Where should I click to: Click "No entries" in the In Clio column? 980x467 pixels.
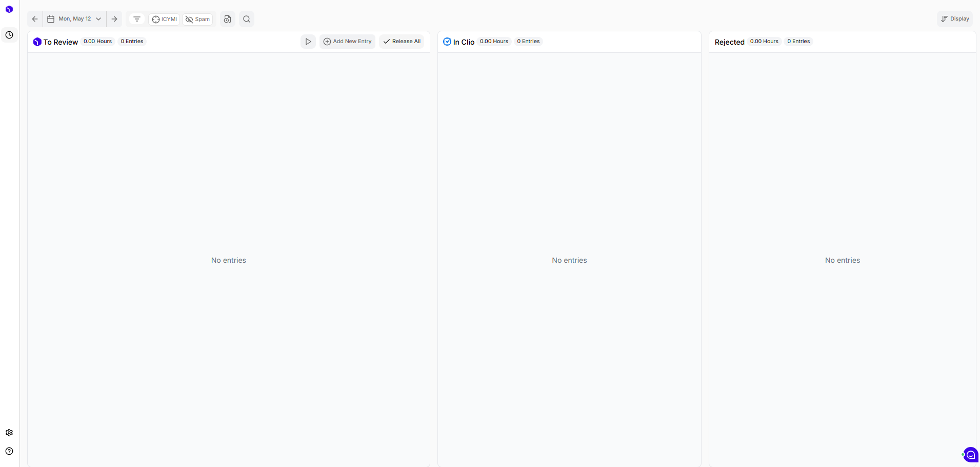click(x=569, y=260)
